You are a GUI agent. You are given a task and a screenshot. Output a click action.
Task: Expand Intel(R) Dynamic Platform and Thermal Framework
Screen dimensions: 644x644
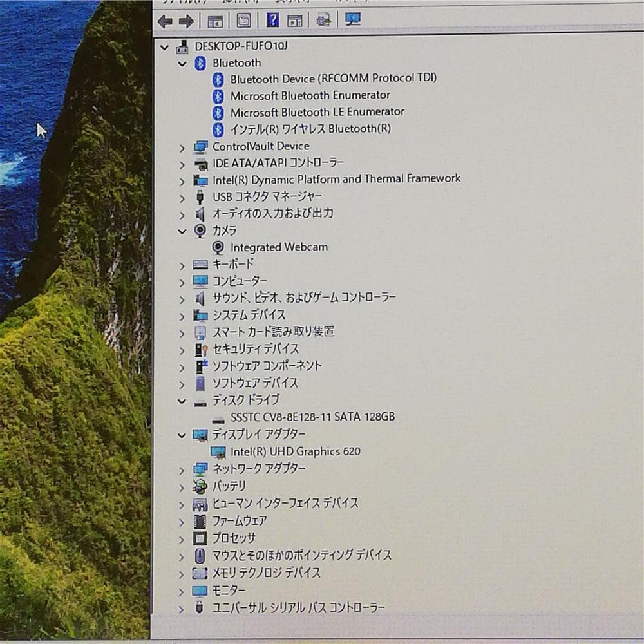point(182,182)
